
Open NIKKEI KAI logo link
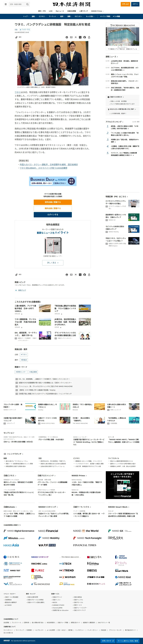click(x=123, y=577)
